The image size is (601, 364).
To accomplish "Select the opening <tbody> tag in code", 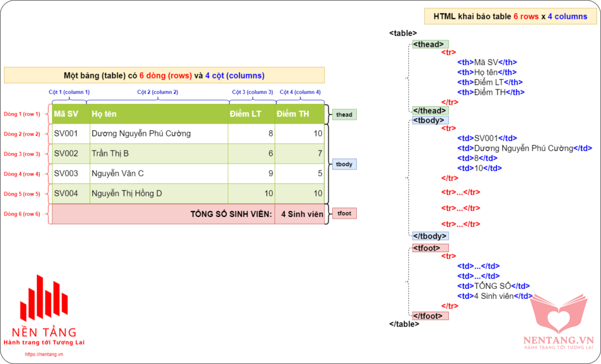I will click(x=430, y=120).
